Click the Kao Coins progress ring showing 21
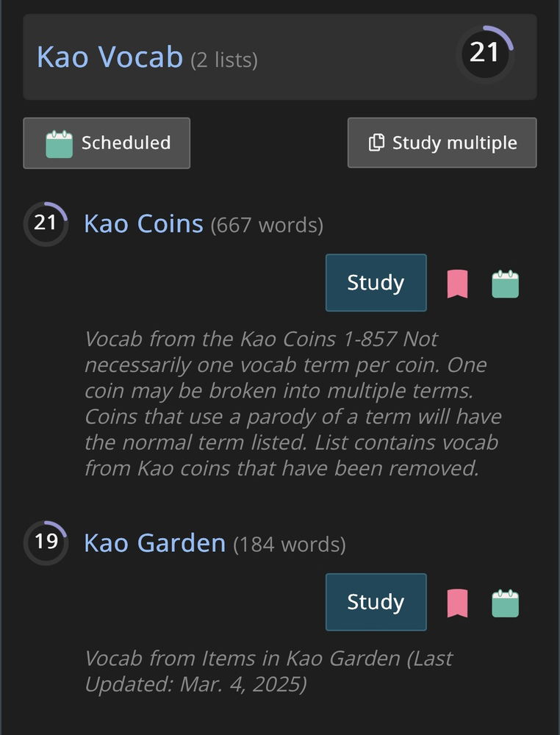560x735 pixels. pos(46,223)
